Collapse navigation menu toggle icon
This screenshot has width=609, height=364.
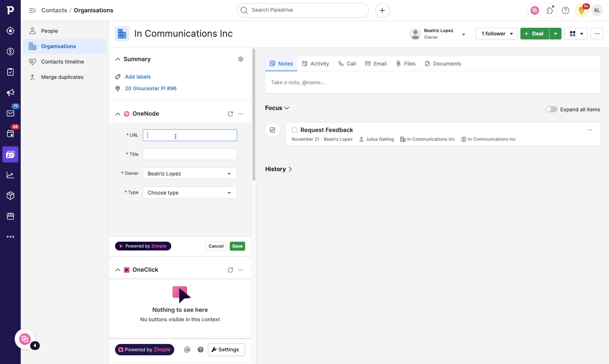[x=32, y=10]
